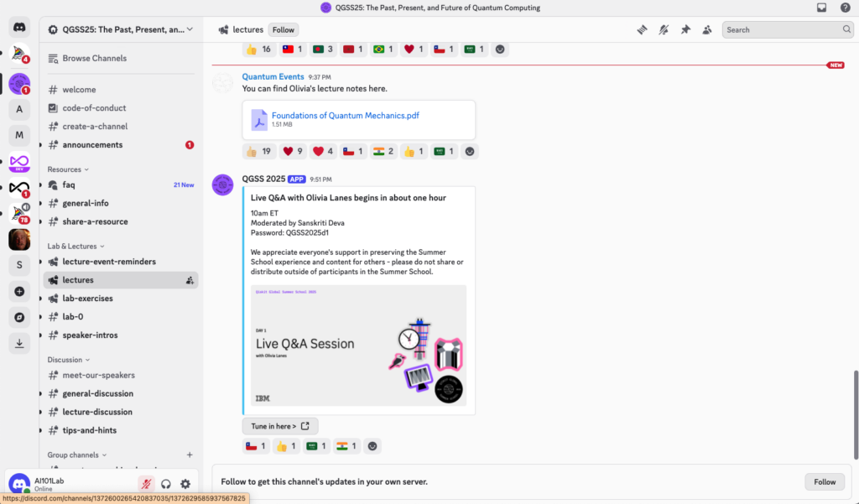Toggle microphone mute in user panel
Viewport: 859px width, 504px height.
tap(146, 484)
